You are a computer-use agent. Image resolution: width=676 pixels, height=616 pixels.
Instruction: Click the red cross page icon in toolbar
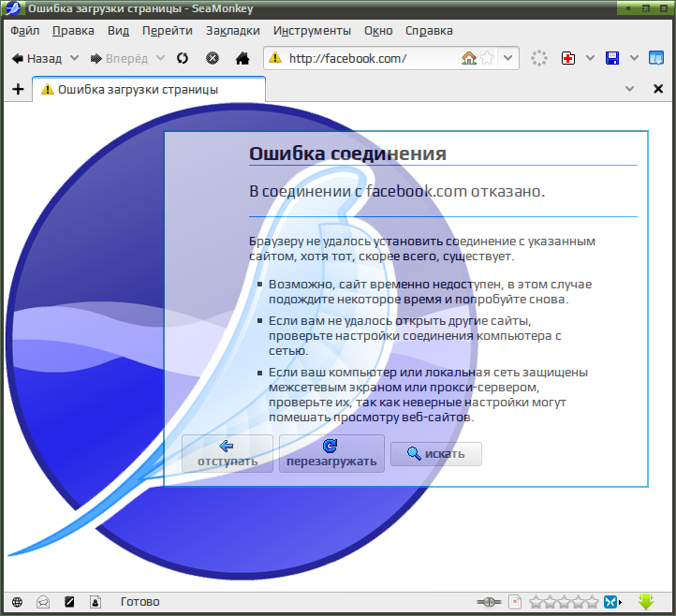(x=568, y=58)
